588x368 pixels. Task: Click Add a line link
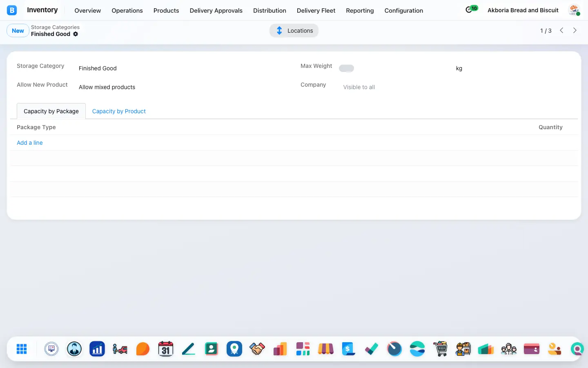point(30,143)
